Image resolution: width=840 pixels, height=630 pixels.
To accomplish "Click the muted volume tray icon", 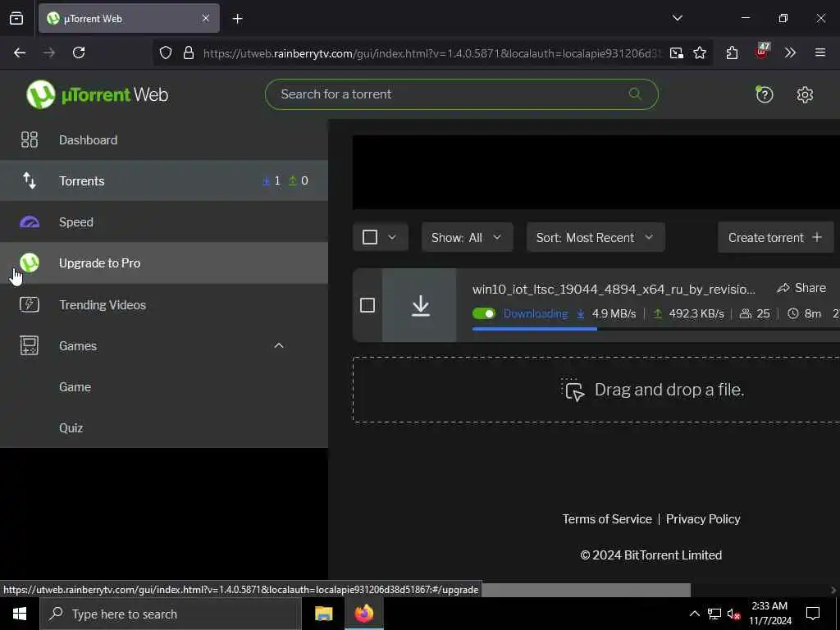I will 733,614.
